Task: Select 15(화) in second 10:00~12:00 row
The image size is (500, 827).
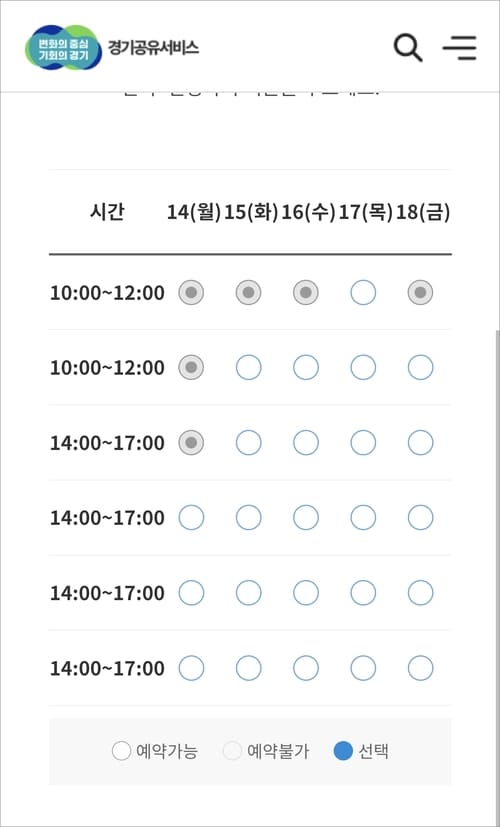Action: (x=248, y=368)
